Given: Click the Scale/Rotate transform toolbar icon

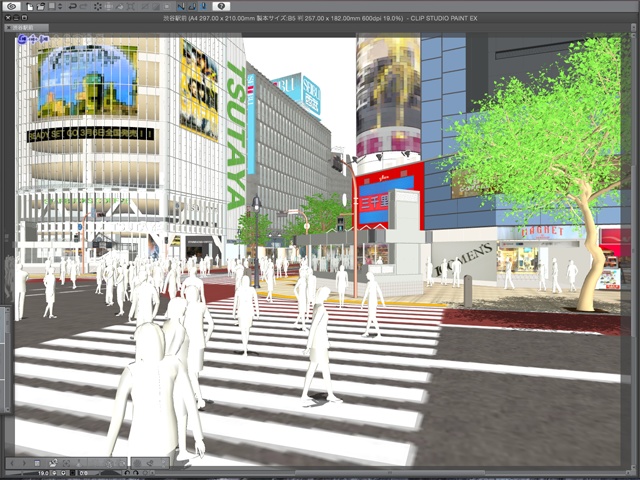Looking at the screenshot, I should (130, 7).
